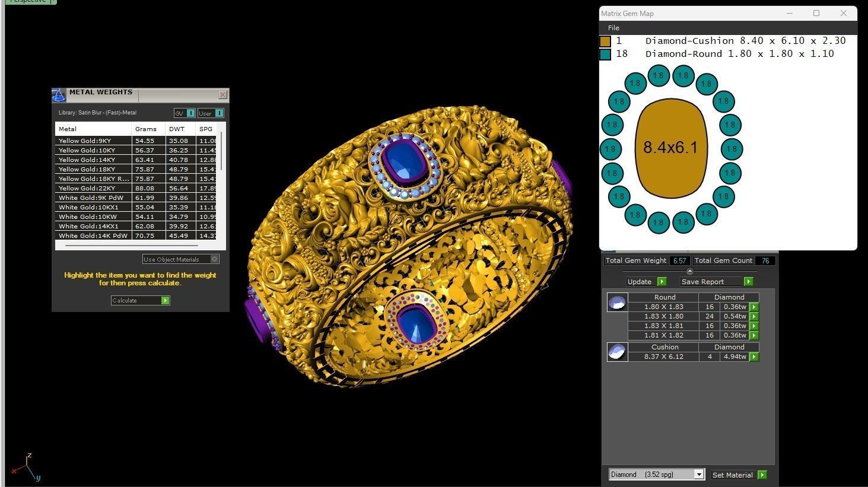The width and height of the screenshot is (868, 487).
Task: Close the Metal Weights panel
Action: point(222,94)
